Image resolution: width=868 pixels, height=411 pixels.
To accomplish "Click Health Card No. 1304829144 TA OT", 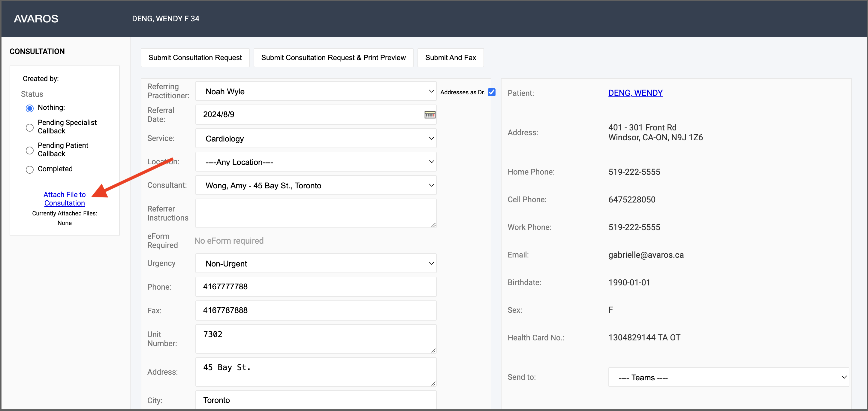I will pos(644,337).
